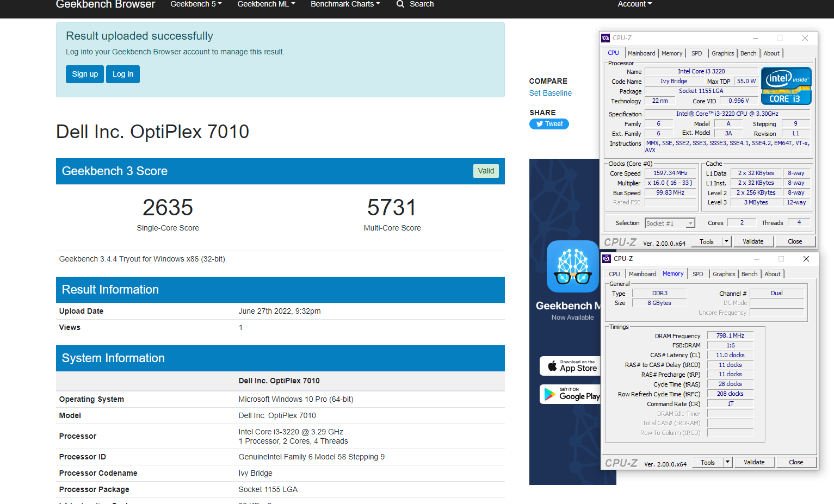The width and height of the screenshot is (834, 504).
Task: Click the DRAM Frequency value 798.1 MHz
Action: pyautogui.click(x=730, y=335)
